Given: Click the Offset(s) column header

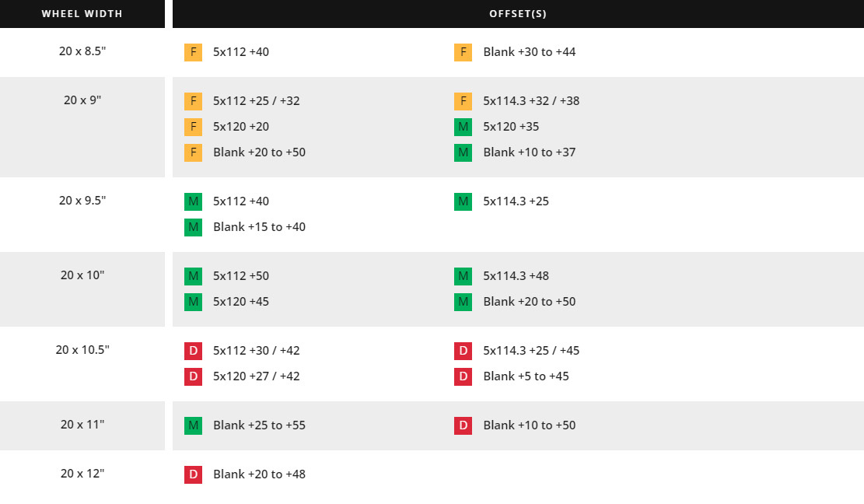Looking at the screenshot, I should pyautogui.click(x=517, y=14).
